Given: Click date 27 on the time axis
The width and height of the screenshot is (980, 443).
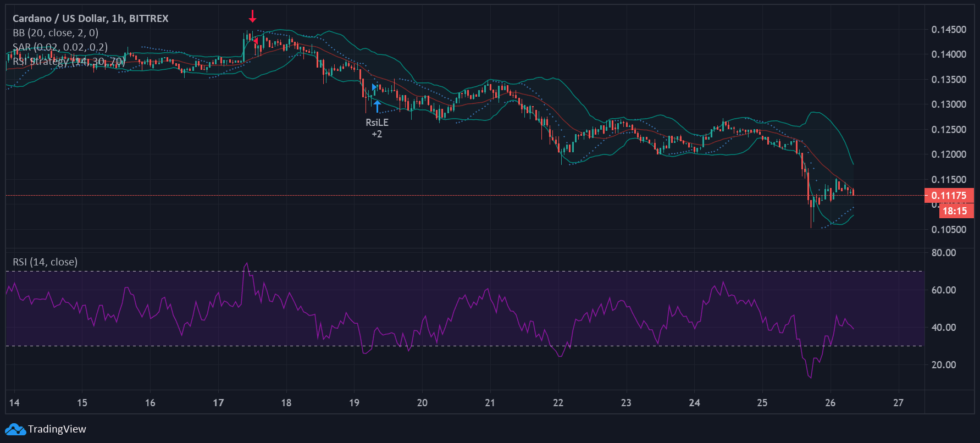Looking at the screenshot, I should point(898,403).
